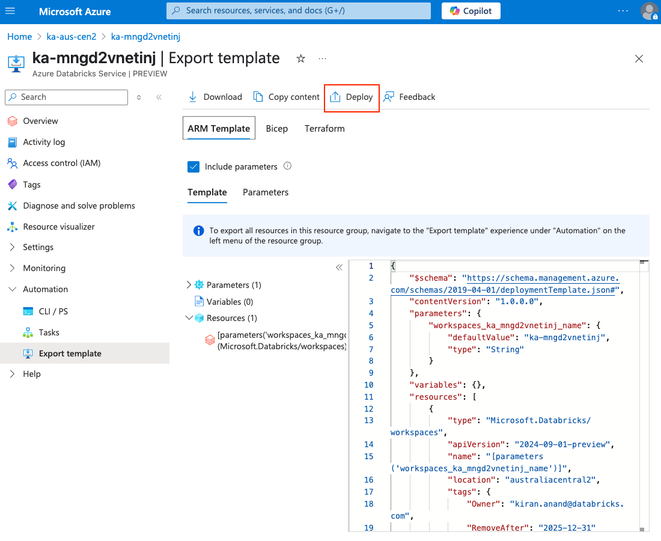Click the global search resources field

coord(298,11)
